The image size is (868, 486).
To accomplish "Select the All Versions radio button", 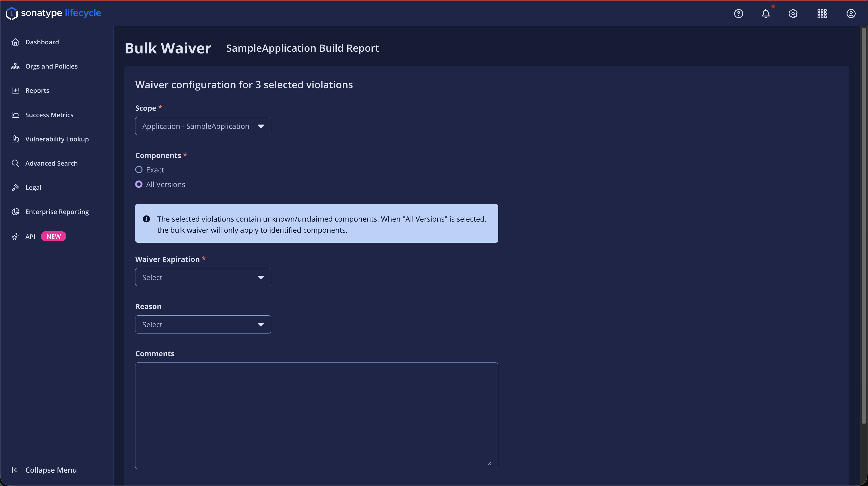I will point(139,184).
